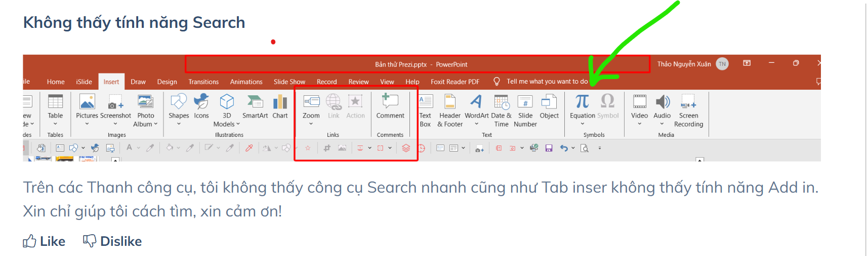Expand the Undo history dropdown arrow
This screenshot has width=868, height=256.
(x=573, y=148)
